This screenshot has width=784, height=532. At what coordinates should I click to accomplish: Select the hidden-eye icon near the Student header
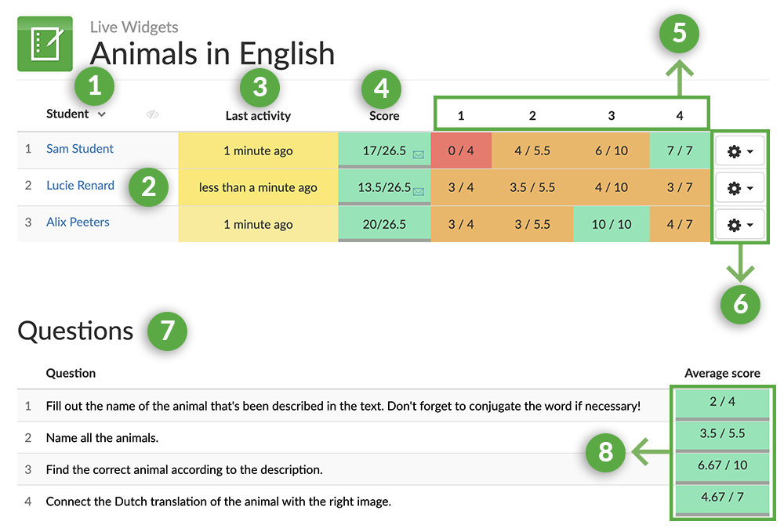[153, 114]
